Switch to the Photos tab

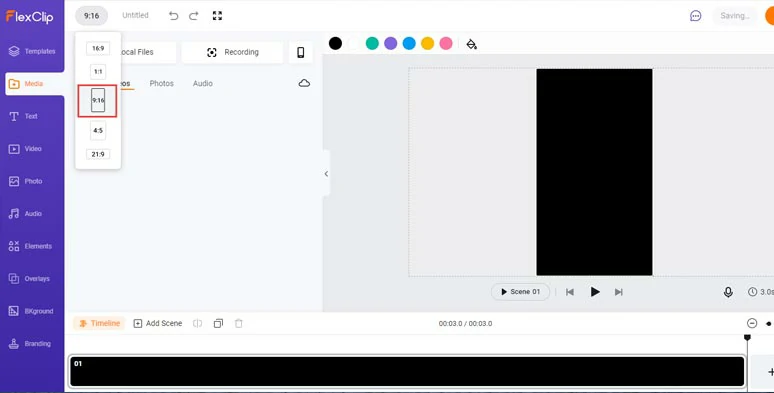(161, 83)
